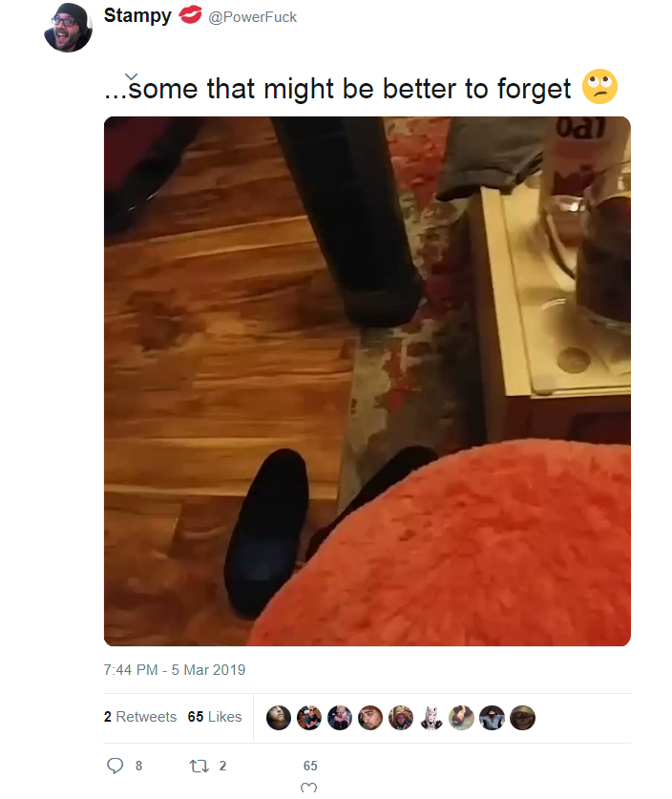This screenshot has width=672, height=799.
Task: View the 65 Likes list
Action: 215,717
